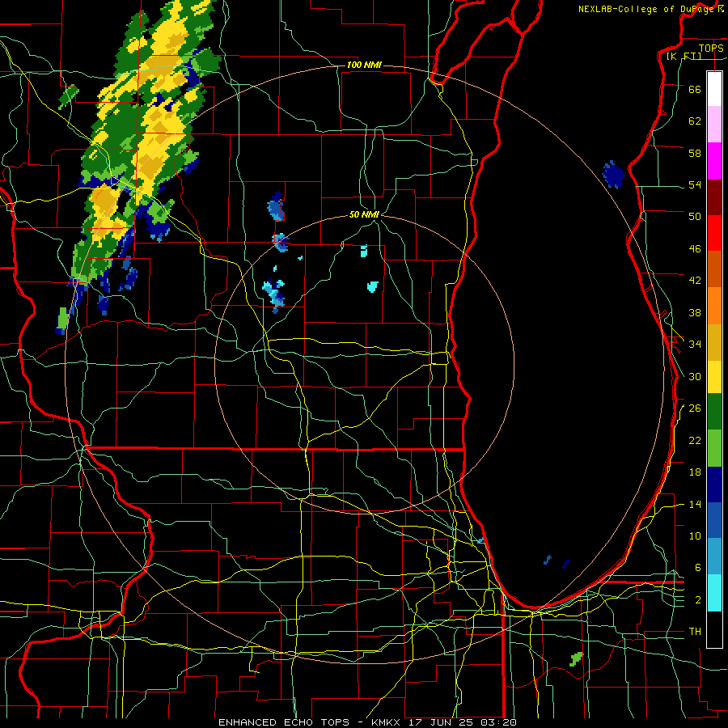The image size is (728, 728).
Task: Click legend value "50"
Action: coord(695,217)
